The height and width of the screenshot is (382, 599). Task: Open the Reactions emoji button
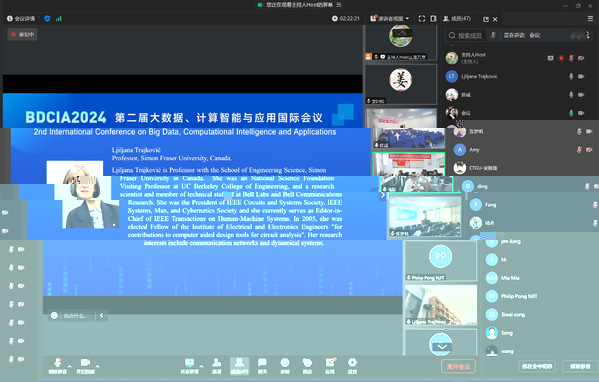point(307,366)
